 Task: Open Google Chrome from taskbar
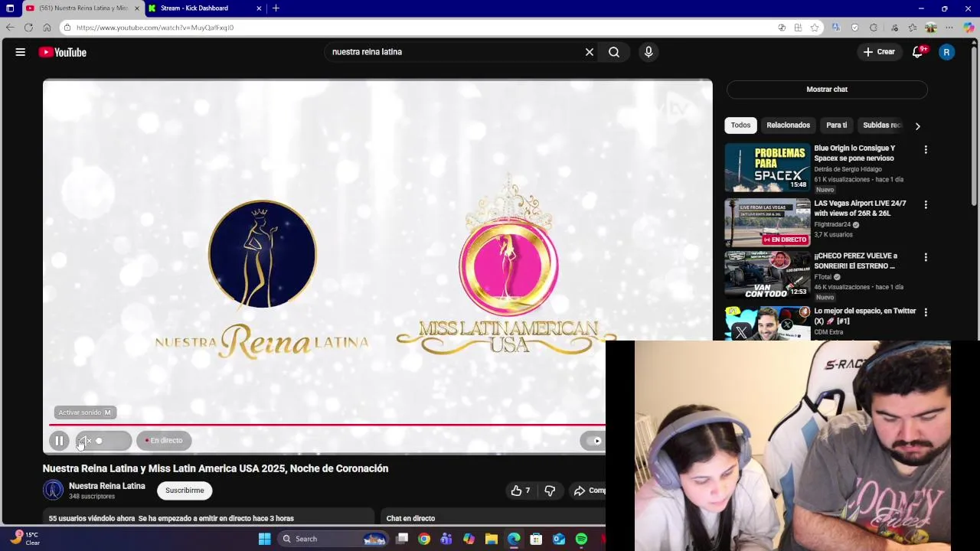(424, 539)
